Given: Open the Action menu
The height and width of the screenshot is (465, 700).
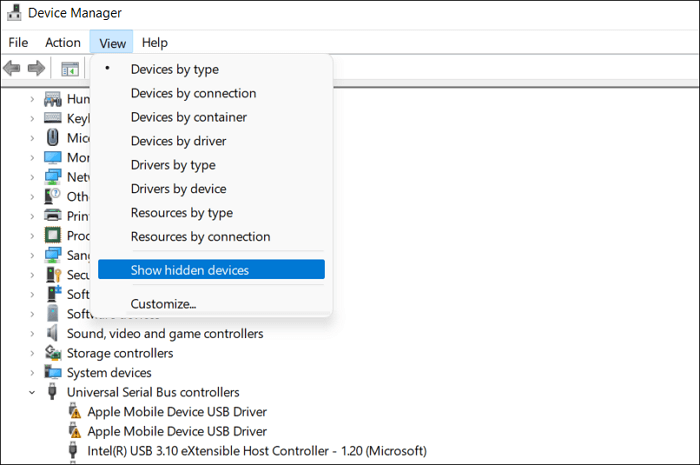Looking at the screenshot, I should [x=63, y=42].
